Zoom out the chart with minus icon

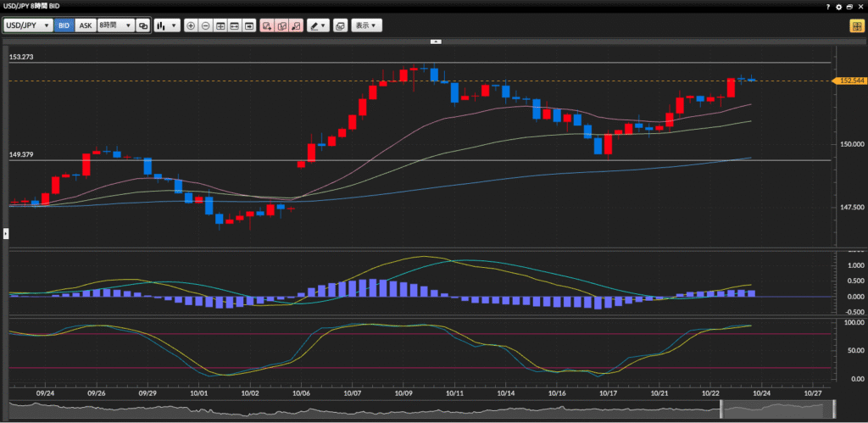(205, 26)
